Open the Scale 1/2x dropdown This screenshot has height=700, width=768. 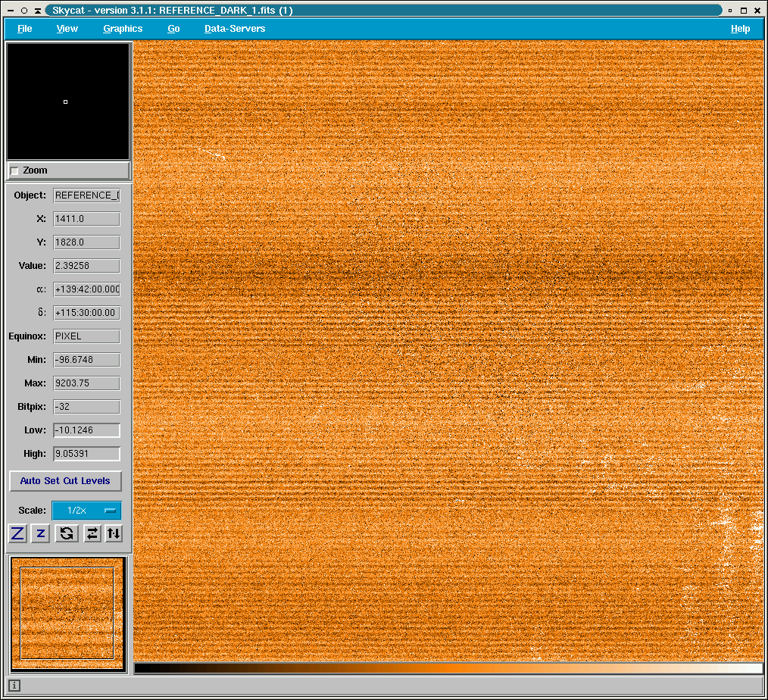point(86,511)
